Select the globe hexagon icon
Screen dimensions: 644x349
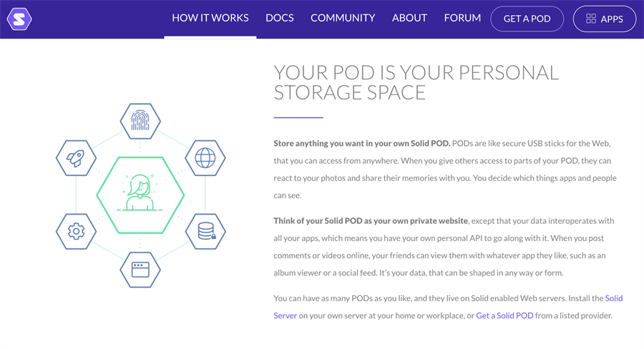pyautogui.click(x=205, y=158)
